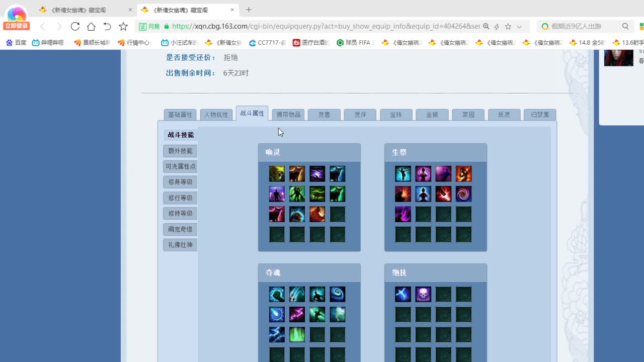Image resolution: width=644 pixels, height=362 pixels.
Task: Open favorites with the toolbar star icon
Action: tap(123, 27)
